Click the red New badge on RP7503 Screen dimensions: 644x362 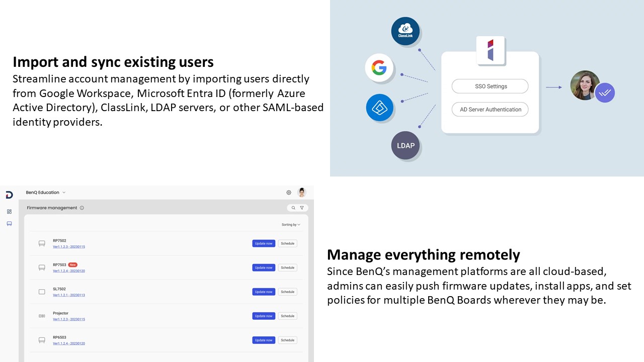pos(73,265)
